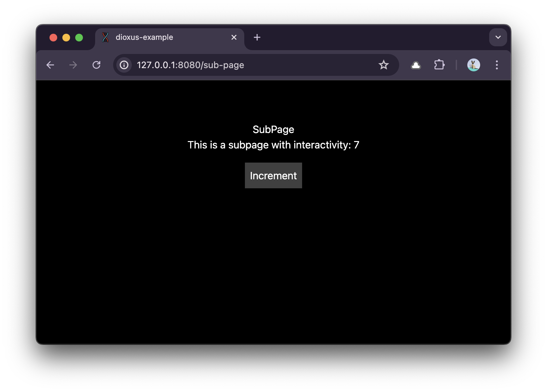Click the SubPage heading text
The width and height of the screenshot is (547, 392).
(273, 129)
